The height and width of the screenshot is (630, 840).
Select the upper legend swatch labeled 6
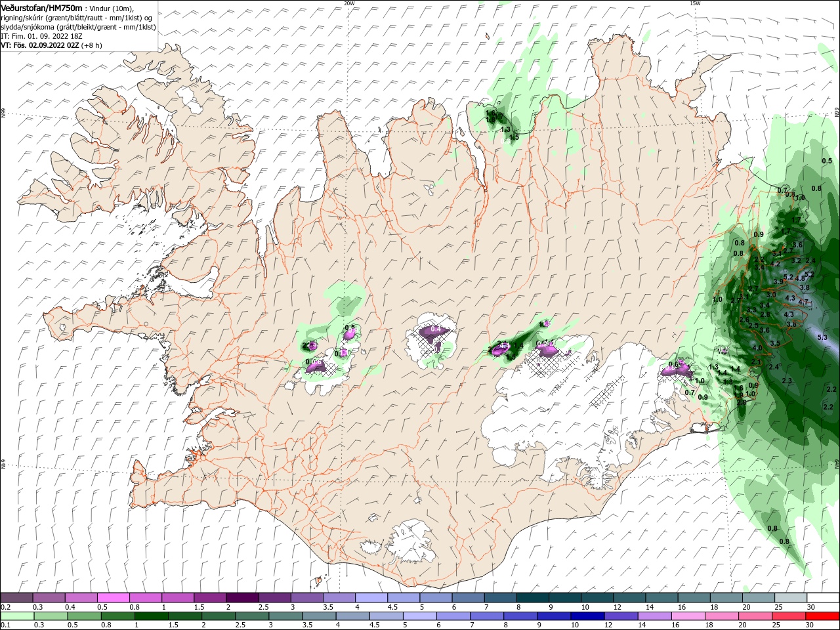(469, 597)
